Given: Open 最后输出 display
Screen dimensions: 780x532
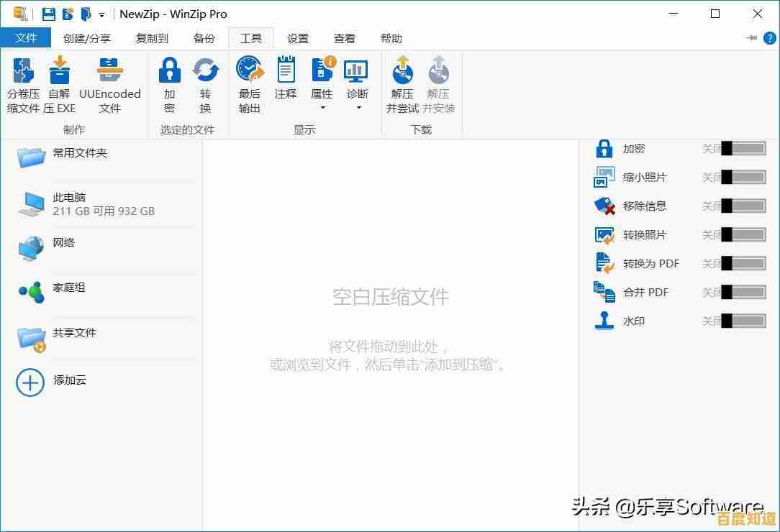Looking at the screenshot, I should coord(249,79).
